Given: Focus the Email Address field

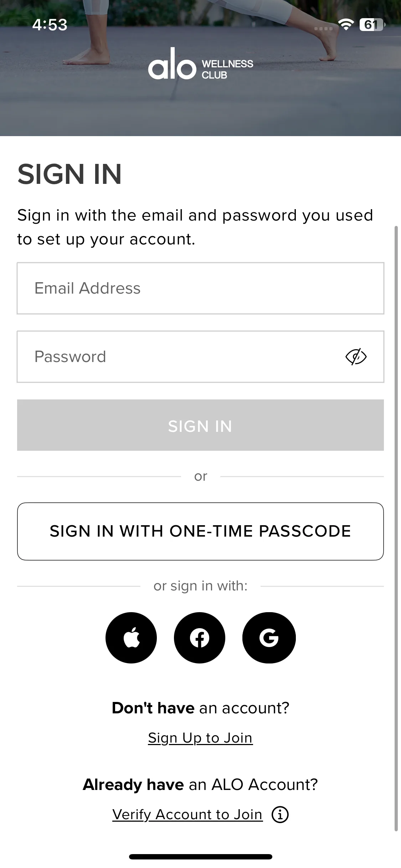Looking at the screenshot, I should (200, 288).
